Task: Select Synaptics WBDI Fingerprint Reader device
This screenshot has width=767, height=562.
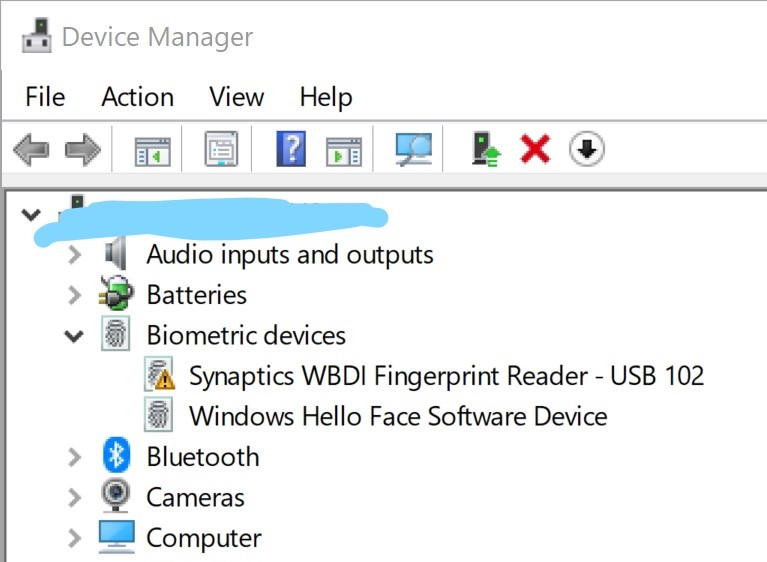Action: (446, 376)
